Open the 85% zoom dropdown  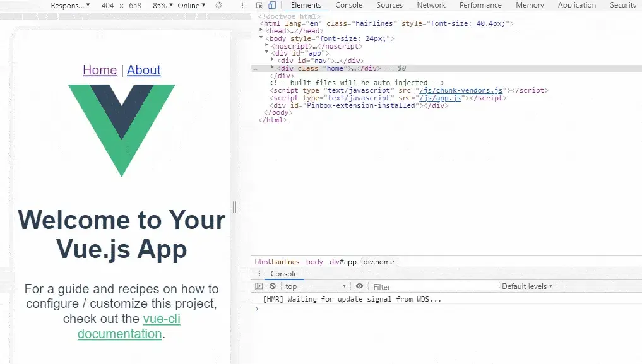[162, 5]
